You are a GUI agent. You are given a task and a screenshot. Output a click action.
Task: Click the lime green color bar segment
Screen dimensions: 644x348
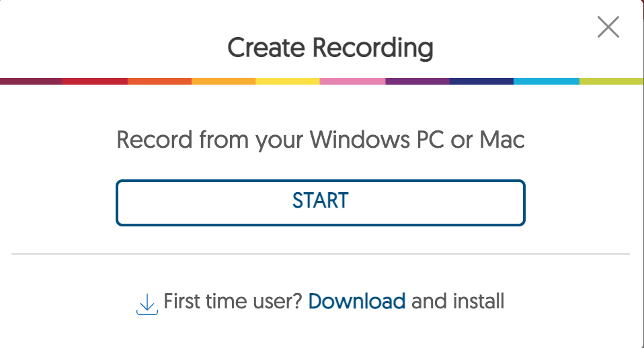pos(612,81)
